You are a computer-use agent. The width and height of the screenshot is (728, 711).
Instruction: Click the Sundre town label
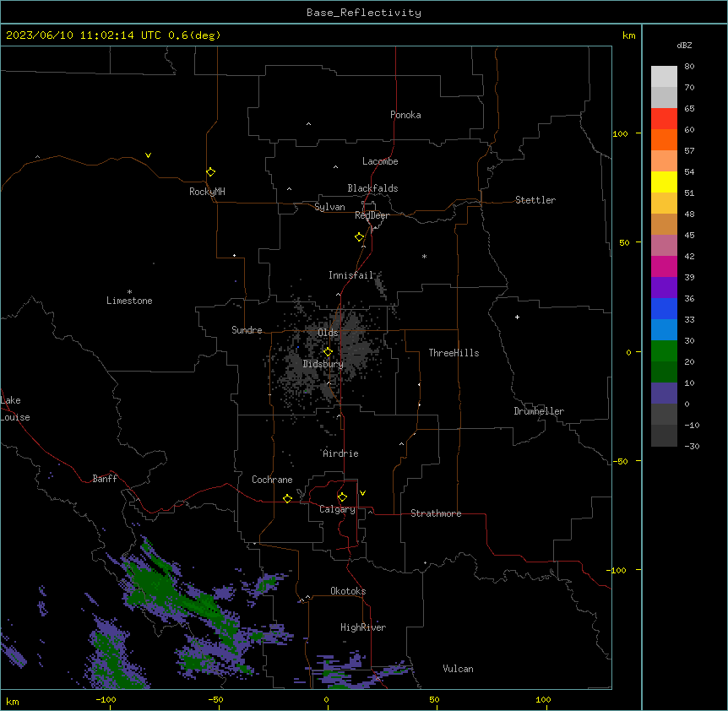(247, 330)
